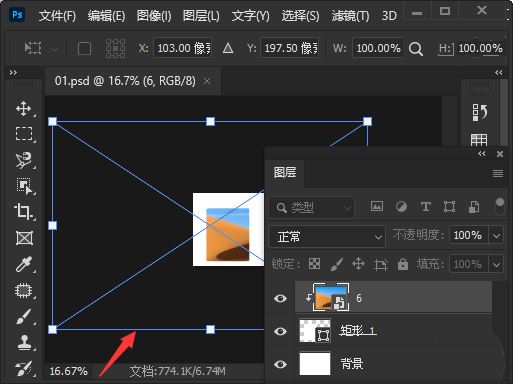Viewport: 513px width, 384px height.
Task: Collapse the Layers panel double arrows
Action: tap(482, 154)
